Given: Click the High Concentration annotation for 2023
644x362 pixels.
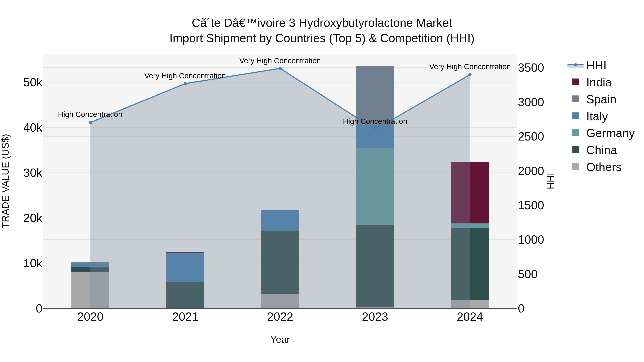Looking at the screenshot, I should [x=375, y=121].
